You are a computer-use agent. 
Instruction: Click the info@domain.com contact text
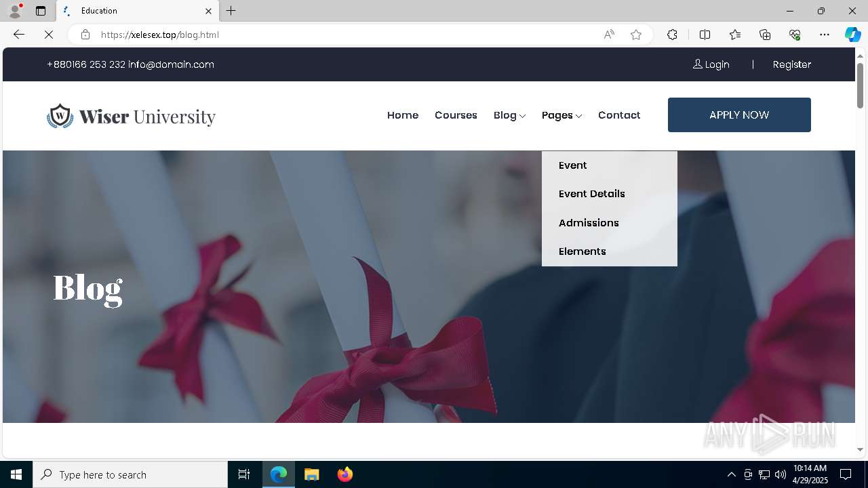click(171, 64)
